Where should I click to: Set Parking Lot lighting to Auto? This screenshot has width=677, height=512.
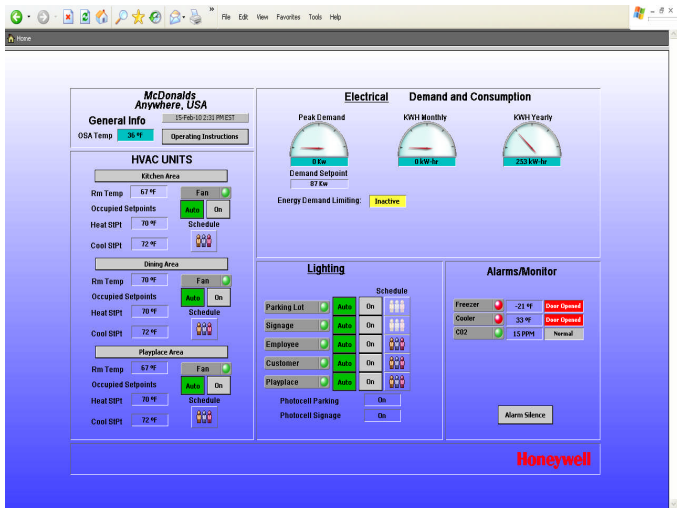point(344,307)
